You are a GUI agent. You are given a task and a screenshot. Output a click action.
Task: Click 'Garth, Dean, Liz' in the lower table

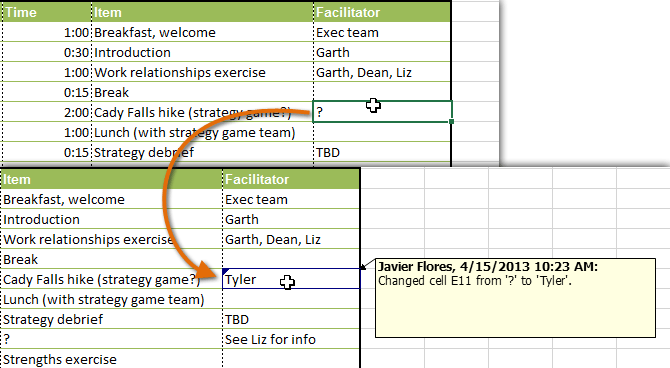pyautogui.click(x=291, y=240)
